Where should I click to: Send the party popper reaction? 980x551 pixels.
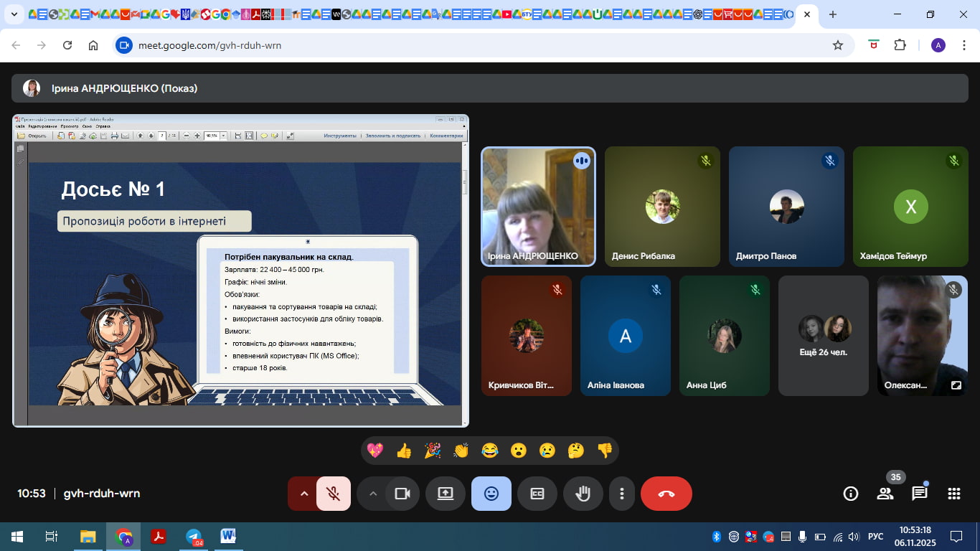click(x=433, y=451)
